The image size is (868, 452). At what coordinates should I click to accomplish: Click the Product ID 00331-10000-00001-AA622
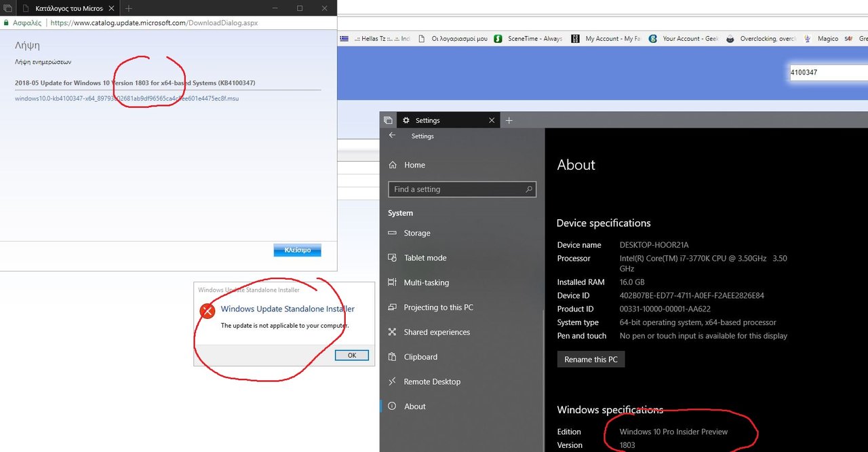[x=665, y=309]
